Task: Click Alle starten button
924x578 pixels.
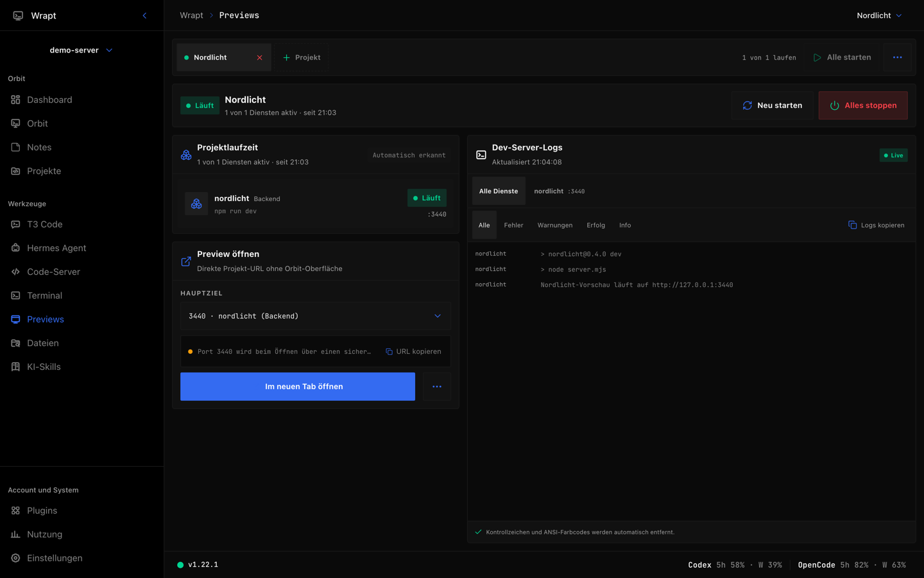Action: click(x=843, y=57)
